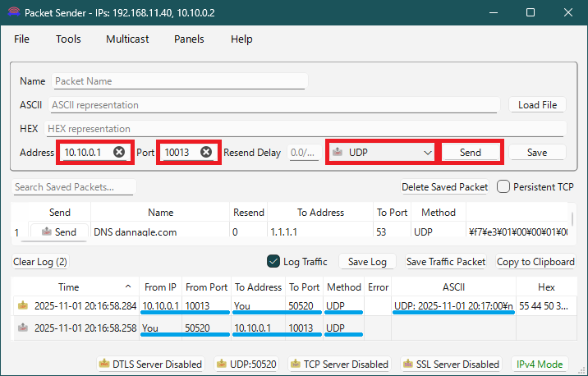Image resolution: width=588 pixels, height=376 pixels.
Task: Click the Search Saved Packets field
Action: (74, 187)
